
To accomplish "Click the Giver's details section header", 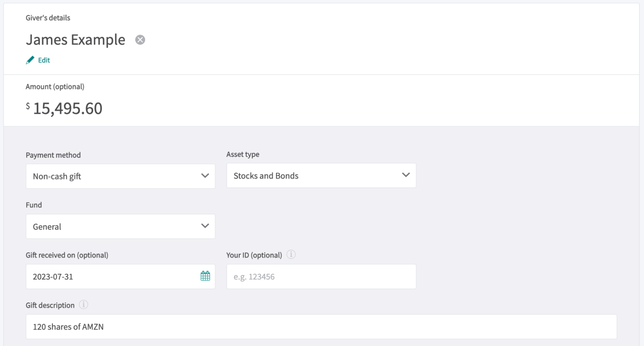I will 48,18.
